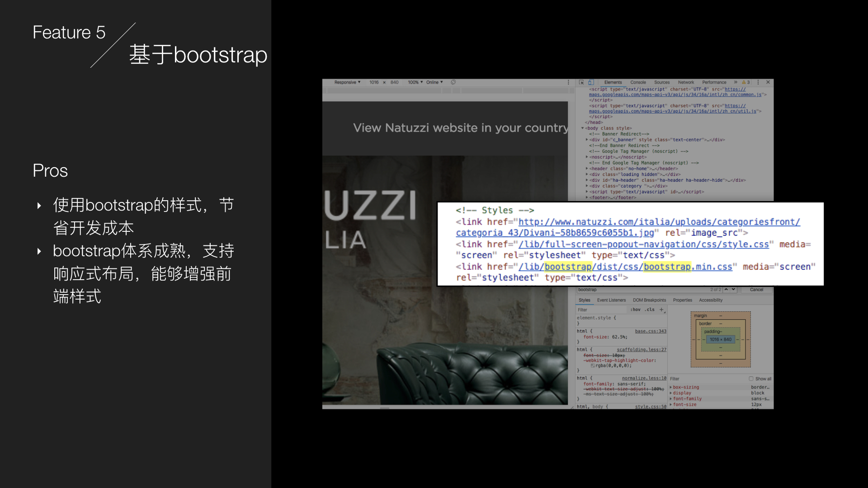Show more DevTools tabs chevron
The height and width of the screenshot is (488, 868).
[736, 82]
